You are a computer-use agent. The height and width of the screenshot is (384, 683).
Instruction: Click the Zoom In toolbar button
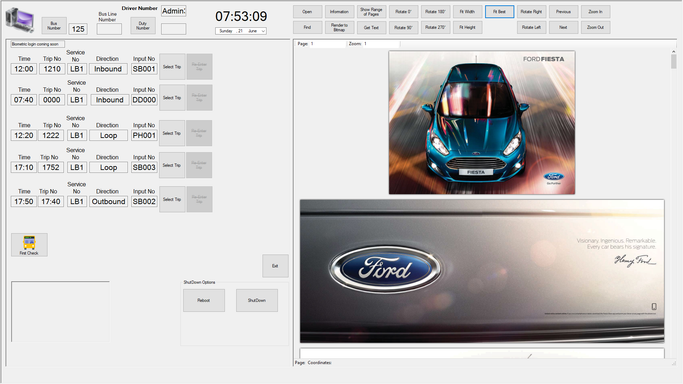595,12
